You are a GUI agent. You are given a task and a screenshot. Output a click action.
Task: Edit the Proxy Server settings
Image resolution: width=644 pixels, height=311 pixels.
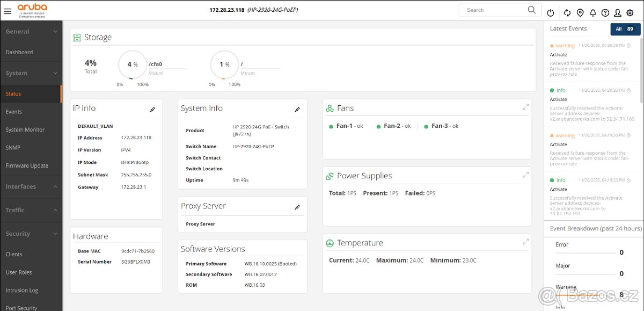298,207
